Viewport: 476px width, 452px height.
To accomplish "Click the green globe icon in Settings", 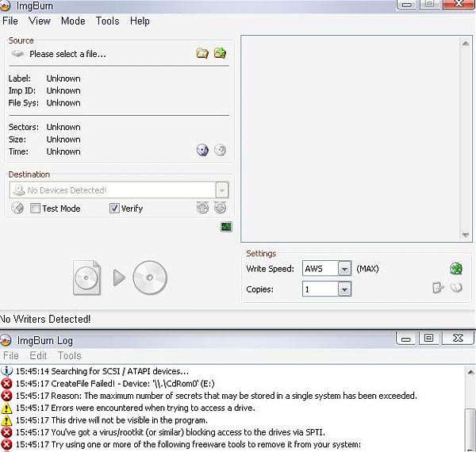I will (456, 269).
